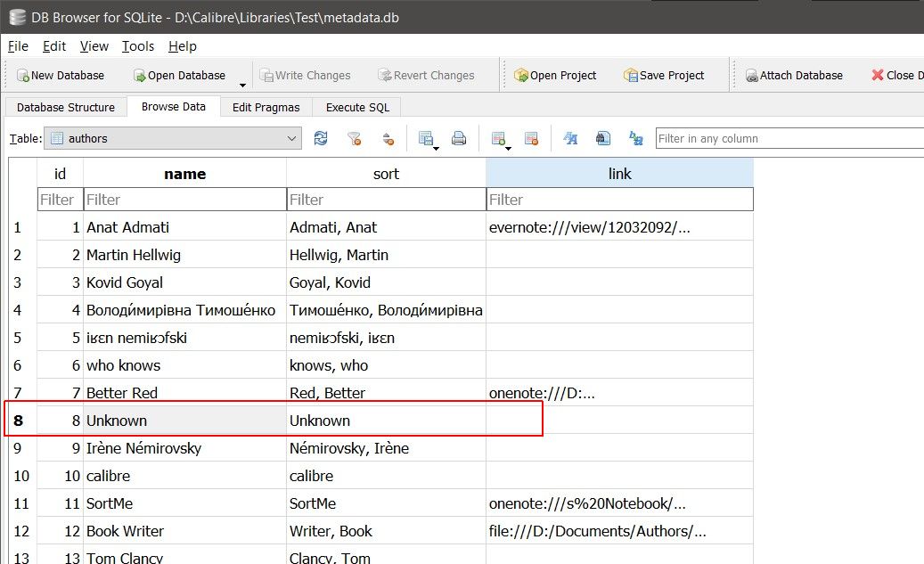Image resolution: width=924 pixels, height=564 pixels.
Task: Click the print table icon
Action: coord(459,138)
